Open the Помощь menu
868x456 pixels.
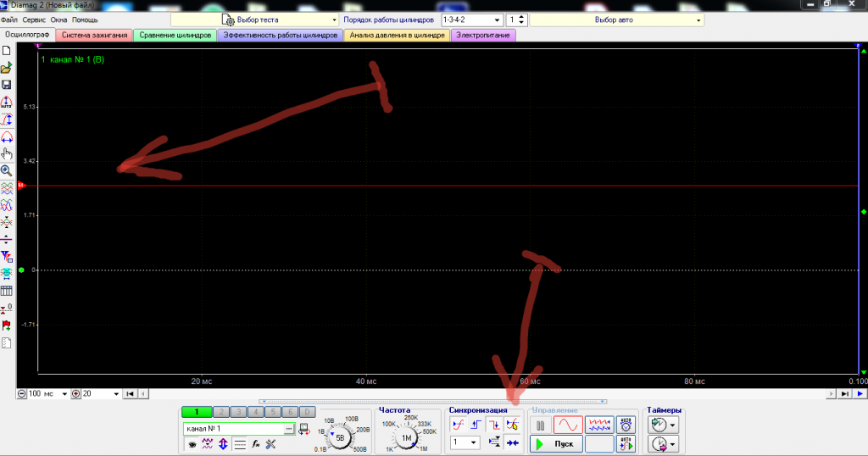[x=85, y=20]
